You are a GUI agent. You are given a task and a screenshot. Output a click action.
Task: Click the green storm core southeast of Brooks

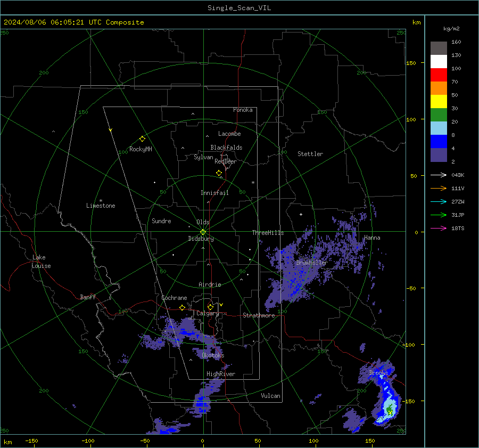click(390, 409)
